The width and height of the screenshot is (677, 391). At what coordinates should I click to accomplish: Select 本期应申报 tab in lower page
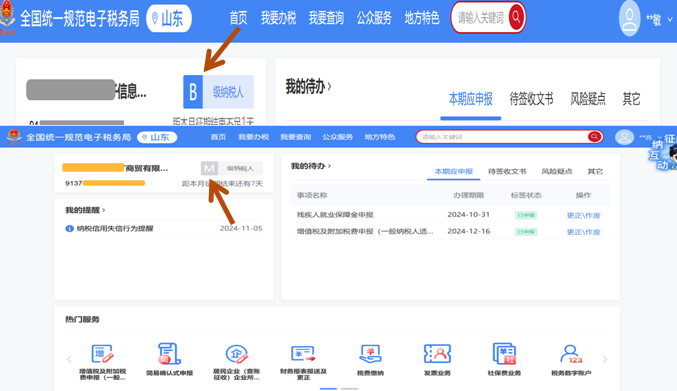click(454, 171)
